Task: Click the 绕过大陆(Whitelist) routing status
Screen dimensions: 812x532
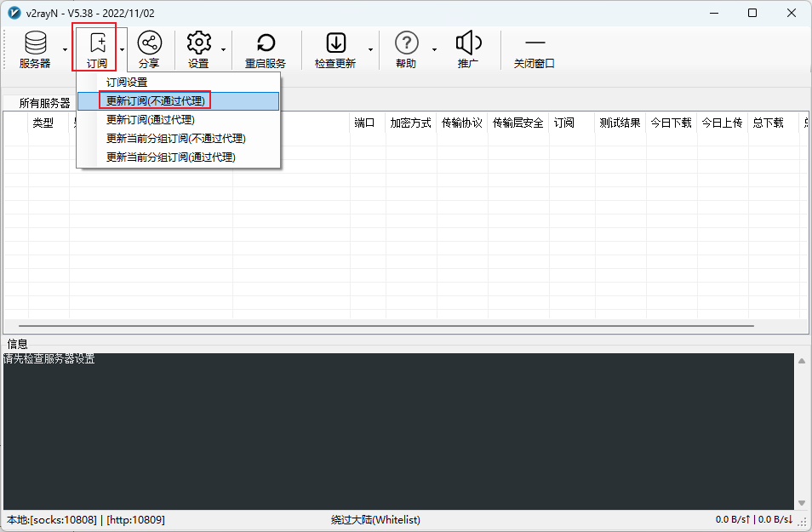Action: pos(375,519)
